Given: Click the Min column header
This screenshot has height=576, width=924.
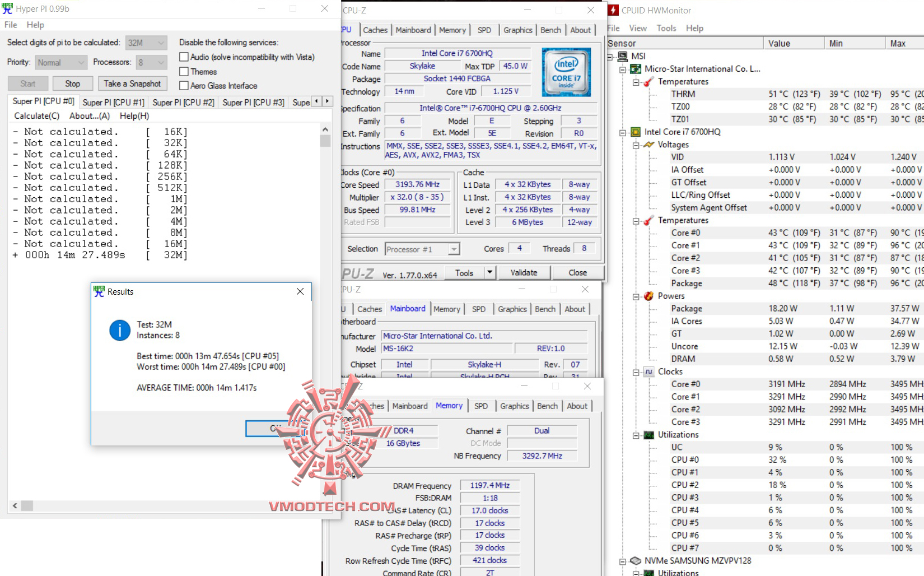Looking at the screenshot, I should point(855,43).
